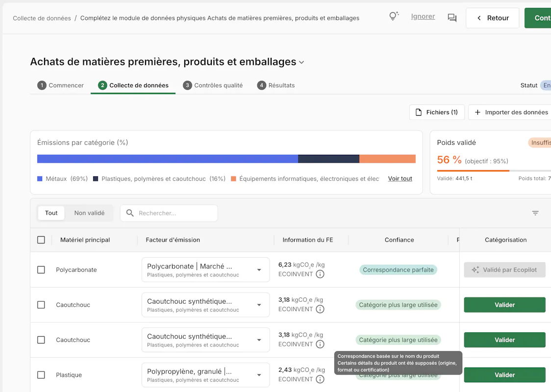Click the 6,23 kgCO2e /kg value
This screenshot has height=392, width=551.
pyautogui.click(x=301, y=265)
